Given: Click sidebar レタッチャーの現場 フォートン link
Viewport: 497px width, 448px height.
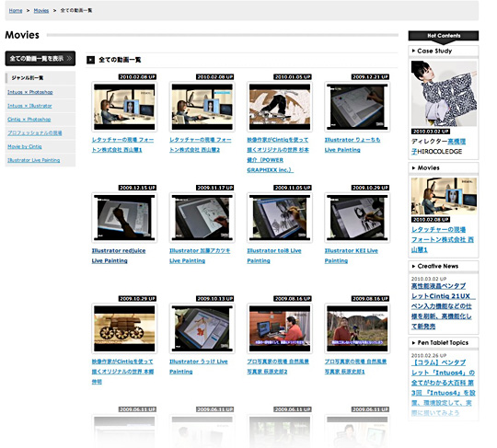Looking at the screenshot, I should 443,239.
